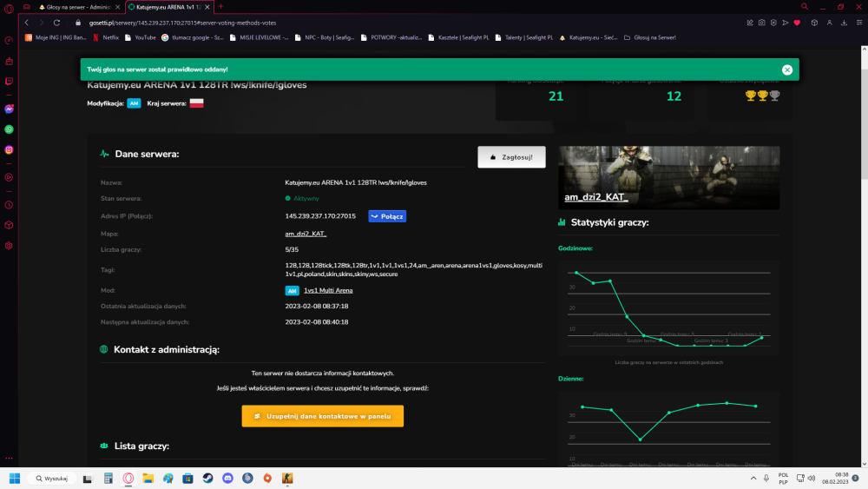This screenshot has height=489, width=868.
Task: Open the ad blocker shield icon
Action: (x=773, y=23)
